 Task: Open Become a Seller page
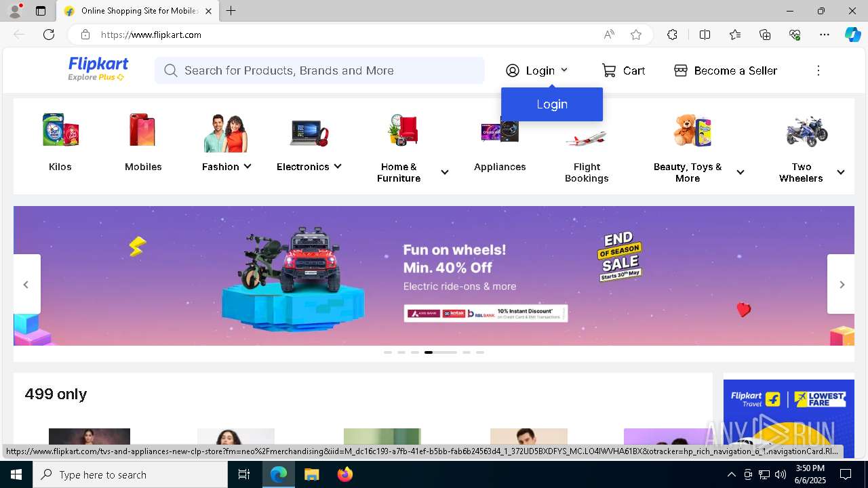[726, 70]
